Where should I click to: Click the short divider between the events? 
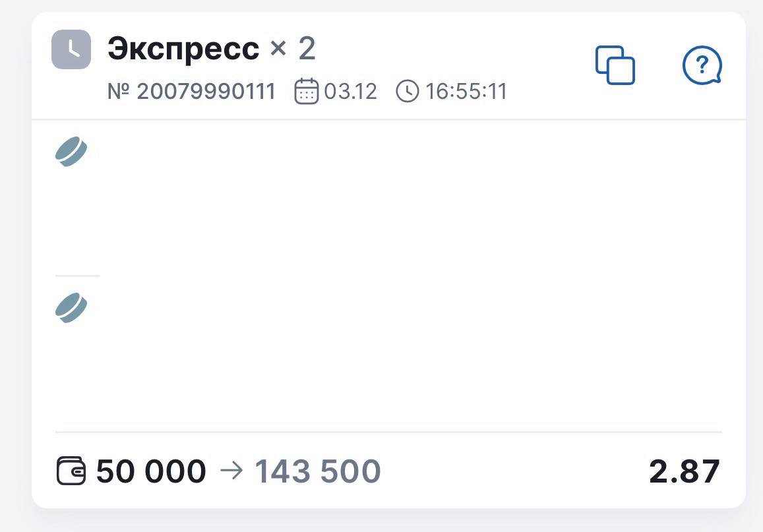(77, 276)
